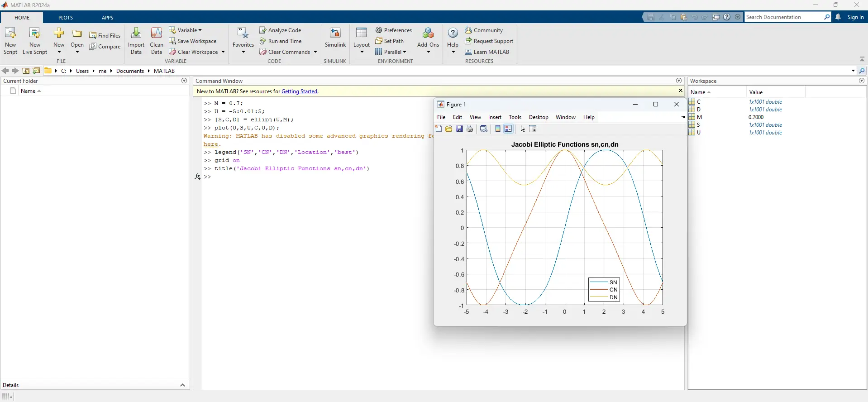Screen dimensions: 868x402
Task: Toggle the Insert Colorbar button in Figure 1
Action: (498, 129)
